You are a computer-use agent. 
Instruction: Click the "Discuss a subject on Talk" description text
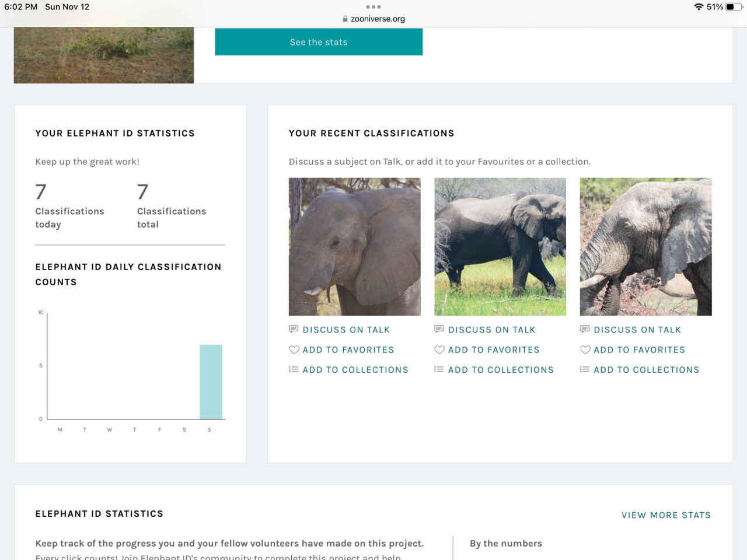pos(440,162)
